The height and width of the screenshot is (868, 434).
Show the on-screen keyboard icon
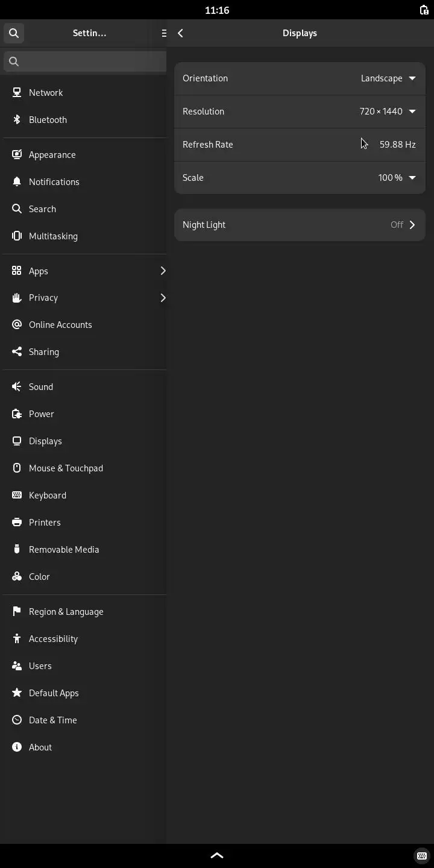point(422,855)
